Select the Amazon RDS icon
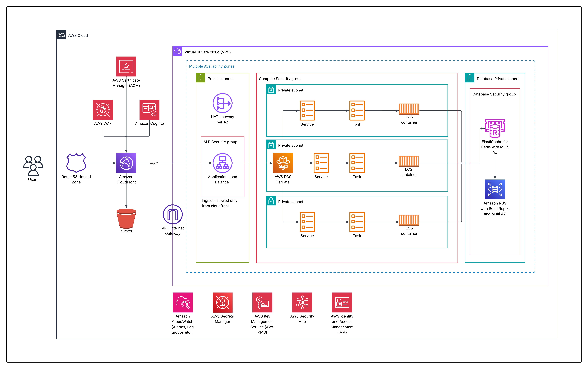588x369 pixels. coord(495,189)
